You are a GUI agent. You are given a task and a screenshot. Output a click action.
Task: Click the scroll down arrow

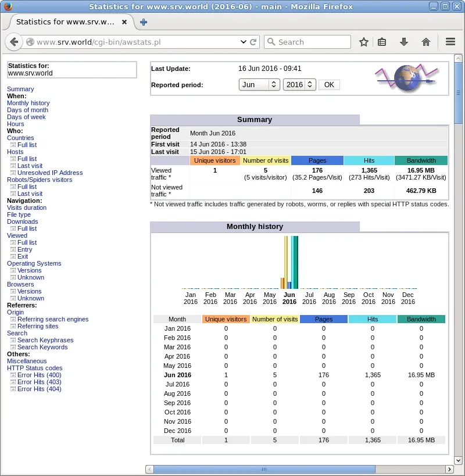[x=458, y=460]
